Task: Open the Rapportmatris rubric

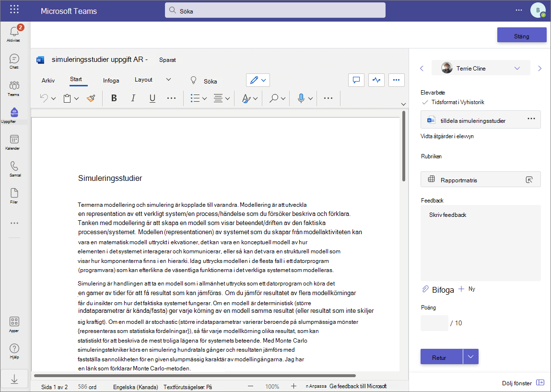Action: point(481,179)
